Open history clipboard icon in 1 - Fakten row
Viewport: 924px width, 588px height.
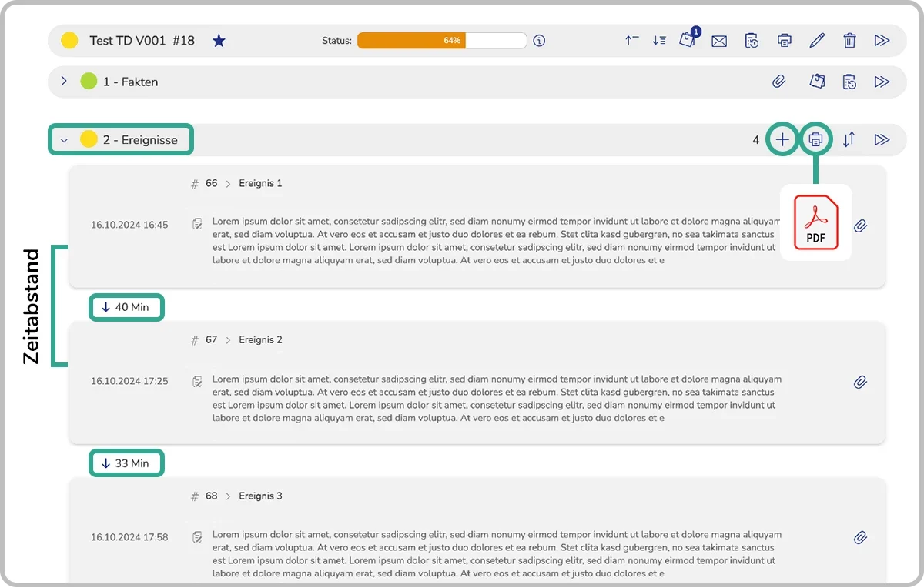tap(849, 82)
